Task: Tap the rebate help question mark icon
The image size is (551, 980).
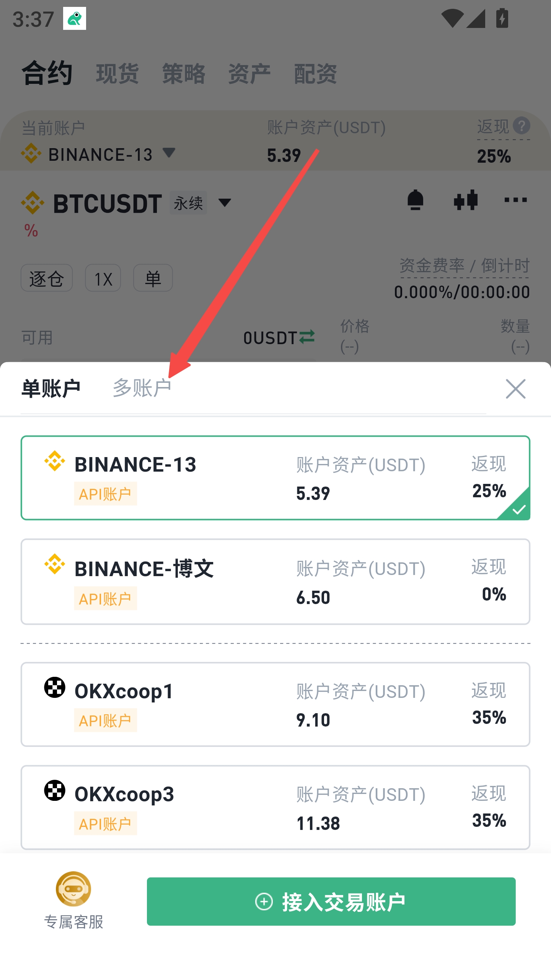Action: click(522, 126)
